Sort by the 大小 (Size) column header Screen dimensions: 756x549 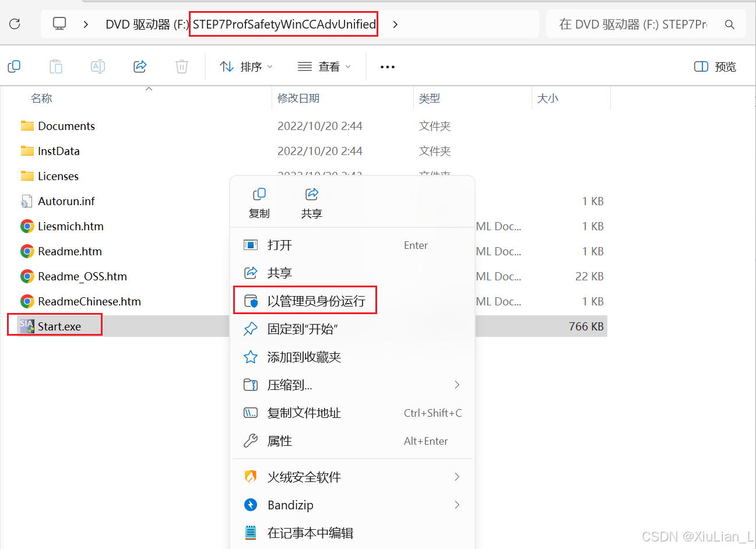[548, 98]
